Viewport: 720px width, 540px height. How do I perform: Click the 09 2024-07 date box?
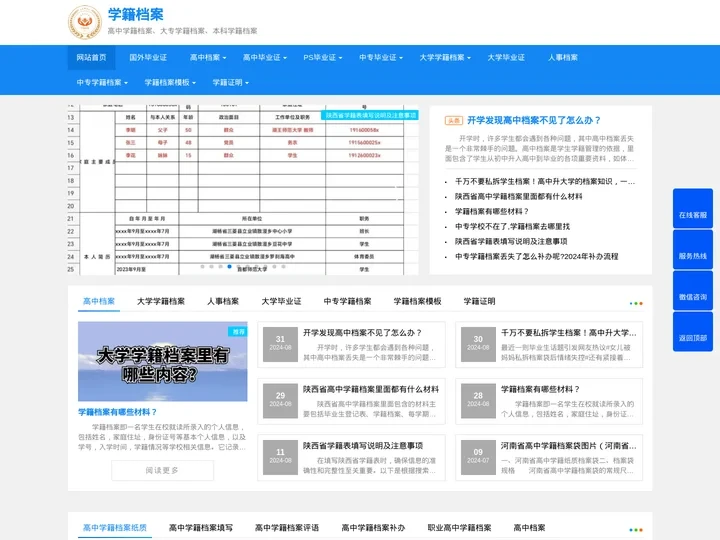pyautogui.click(x=478, y=455)
